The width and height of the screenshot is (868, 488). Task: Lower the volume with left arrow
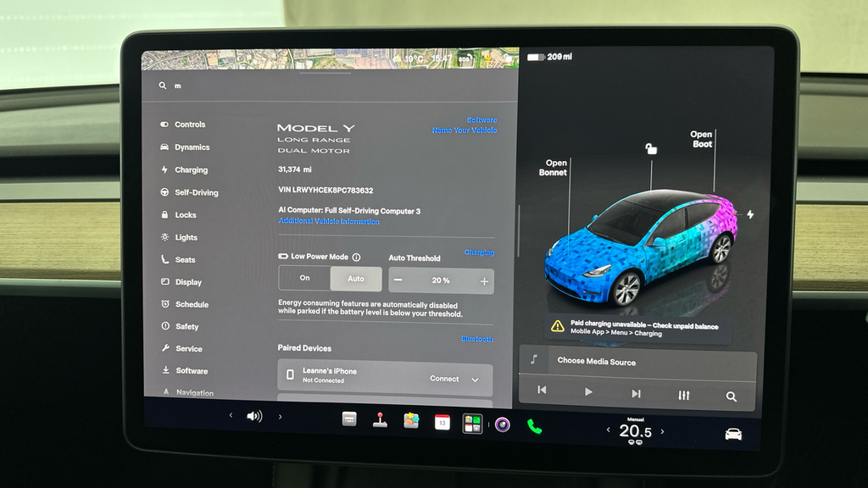coord(231,415)
